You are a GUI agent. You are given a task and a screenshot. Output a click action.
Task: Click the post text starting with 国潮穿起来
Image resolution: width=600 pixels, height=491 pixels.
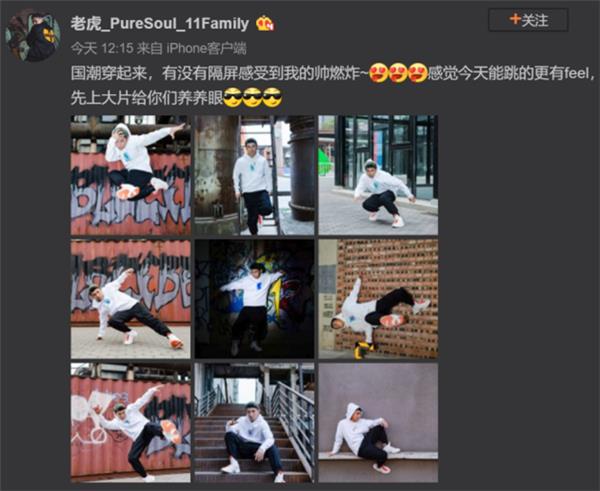333,85
